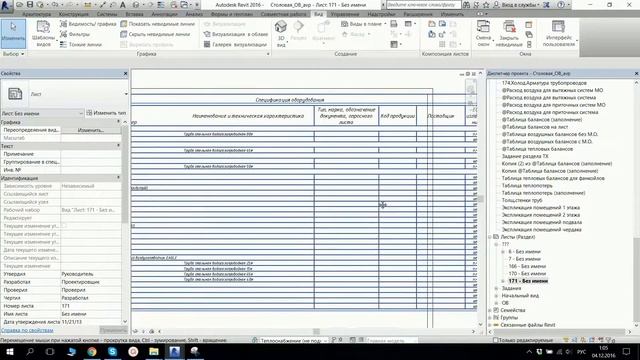Open Шаблоны видов (View Templates)

tap(43, 33)
